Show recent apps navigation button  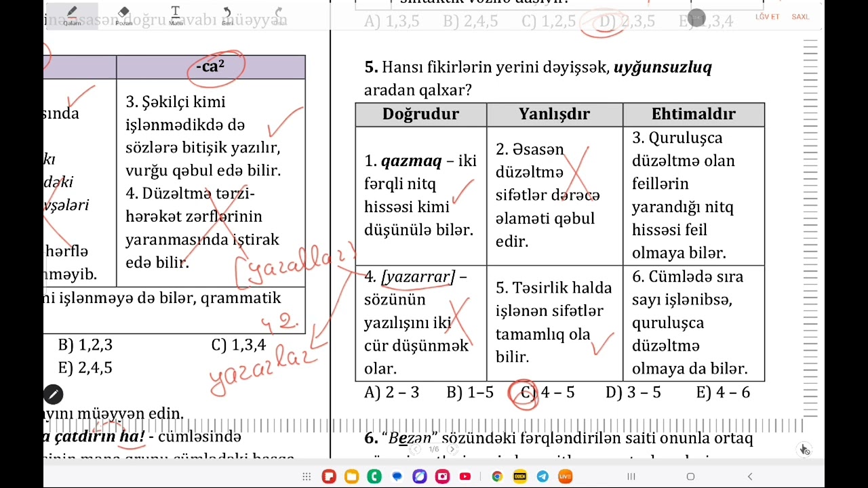[631, 476]
